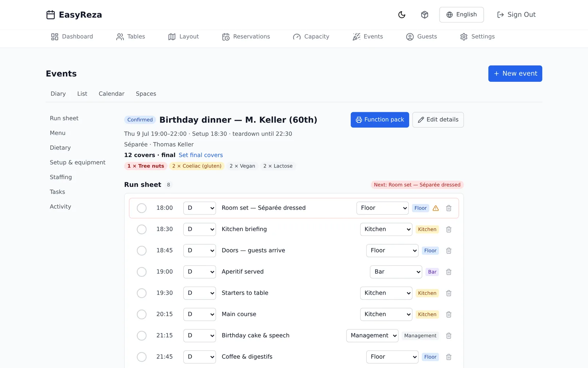Select Menu in the event sidebar
This screenshot has width=588, height=368.
point(58,133)
